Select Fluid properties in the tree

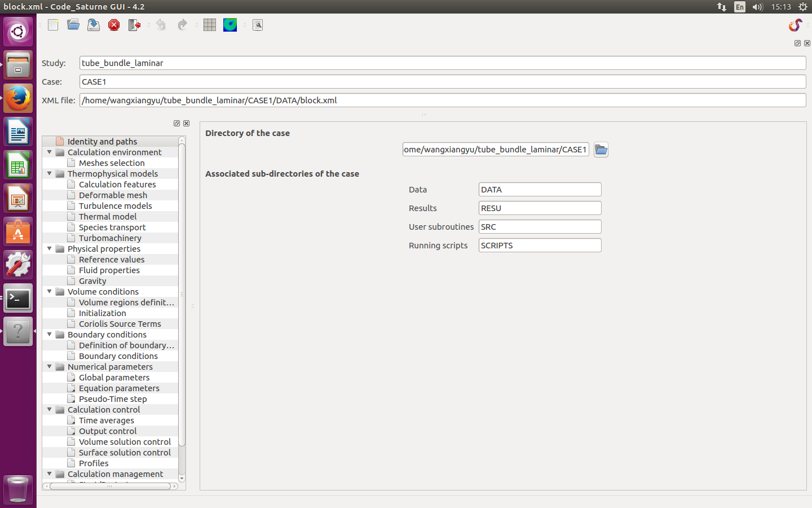(109, 270)
